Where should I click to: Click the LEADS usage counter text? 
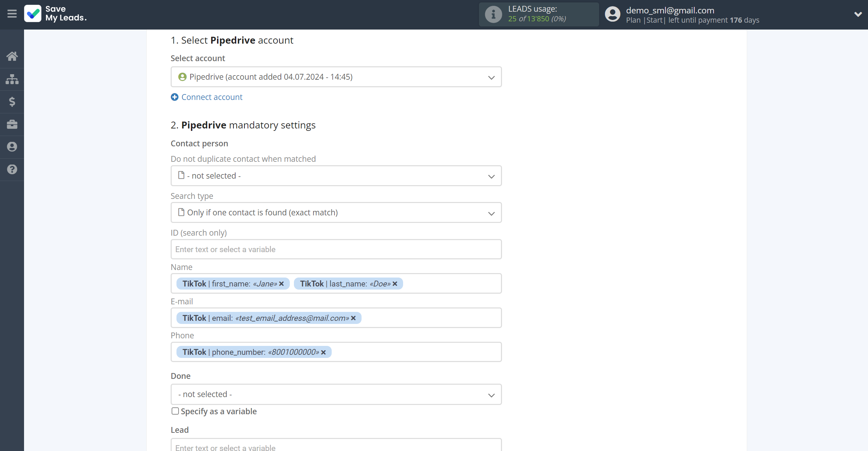pos(537,19)
